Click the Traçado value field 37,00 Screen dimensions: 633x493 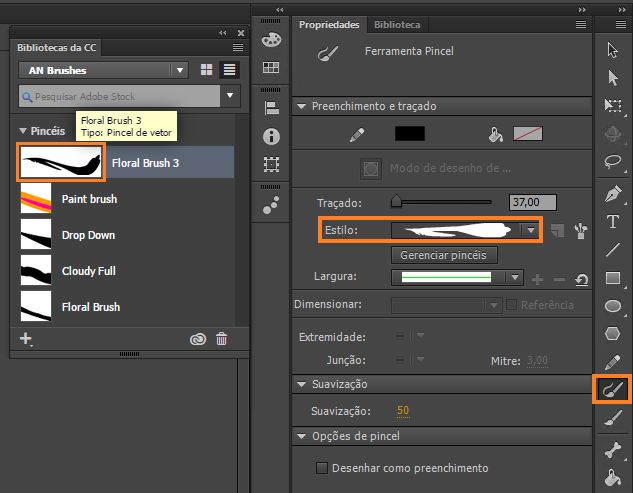(x=533, y=202)
